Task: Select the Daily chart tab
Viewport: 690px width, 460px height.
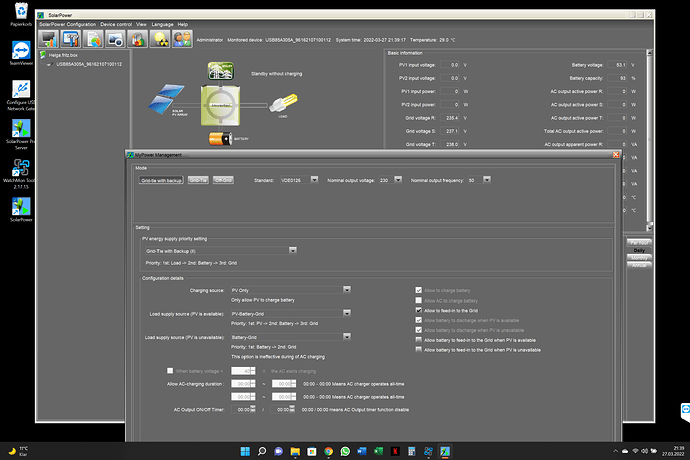Action: click(639, 250)
